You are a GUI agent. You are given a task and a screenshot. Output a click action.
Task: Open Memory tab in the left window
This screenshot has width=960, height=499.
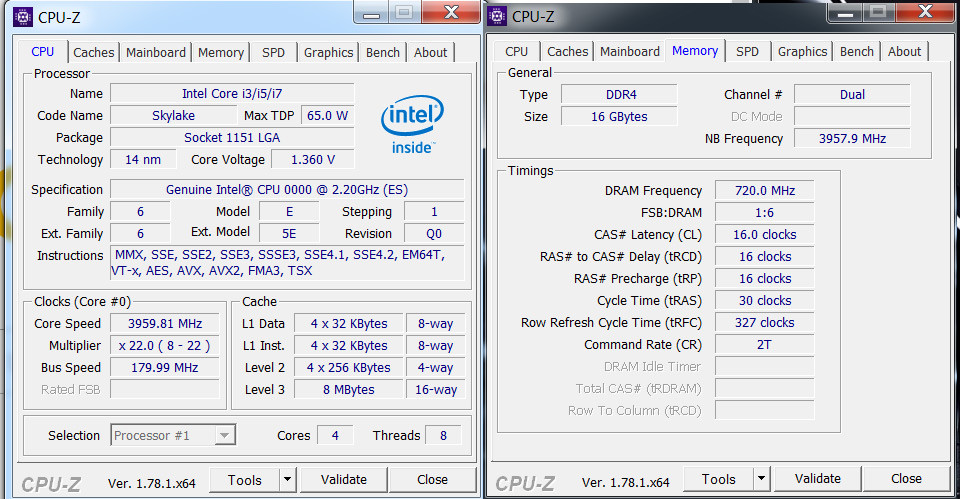(221, 53)
